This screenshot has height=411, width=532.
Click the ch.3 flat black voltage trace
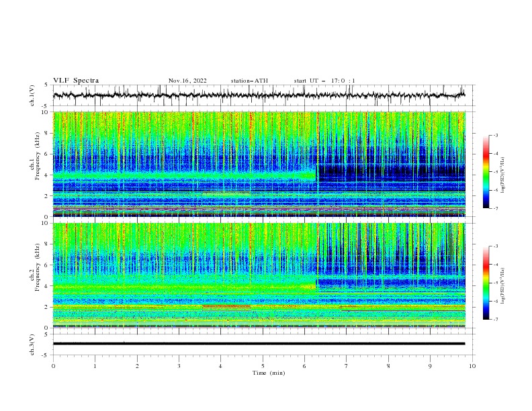click(x=259, y=344)
